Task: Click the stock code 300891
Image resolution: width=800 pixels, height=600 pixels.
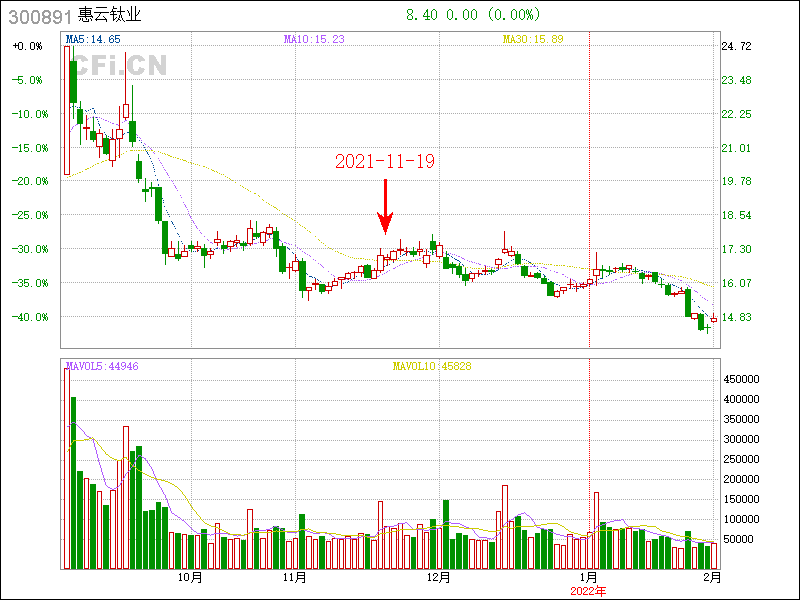Action: tap(39, 15)
